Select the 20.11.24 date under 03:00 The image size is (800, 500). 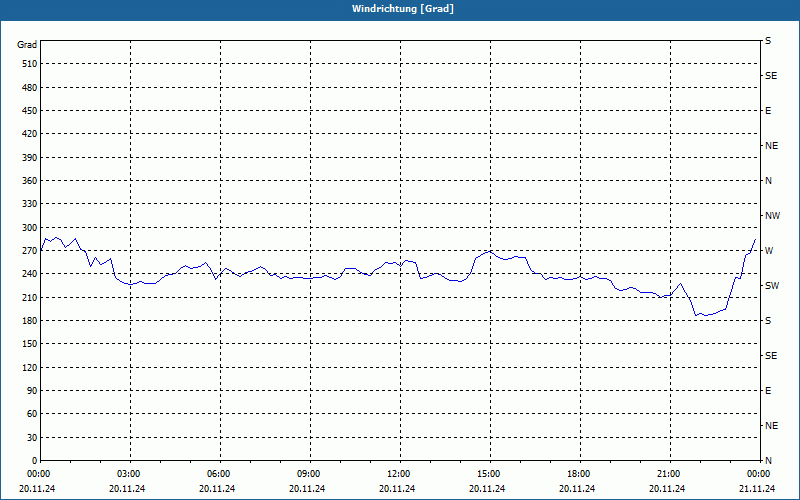click(x=127, y=488)
